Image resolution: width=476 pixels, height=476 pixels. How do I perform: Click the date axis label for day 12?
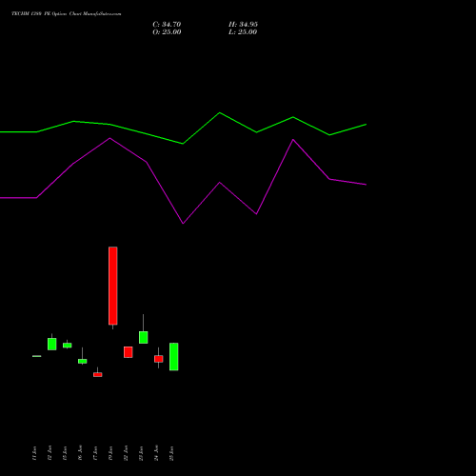click(x=50, y=453)
